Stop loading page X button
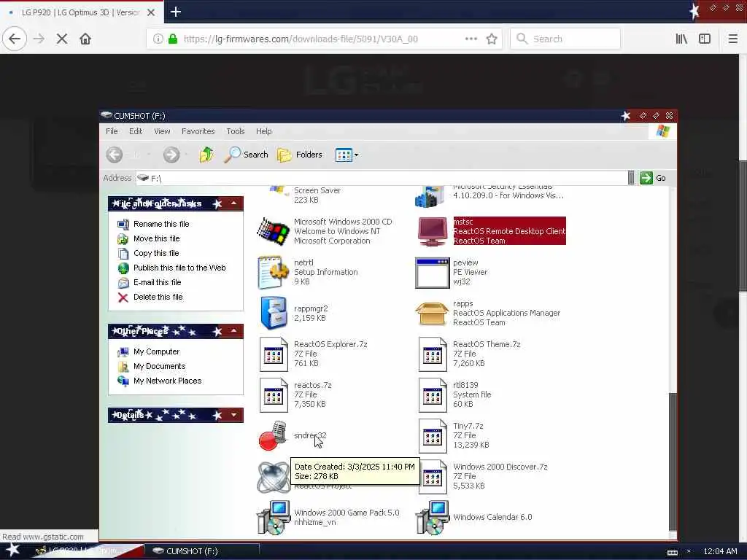The width and height of the screenshot is (747, 560). pyautogui.click(x=62, y=39)
